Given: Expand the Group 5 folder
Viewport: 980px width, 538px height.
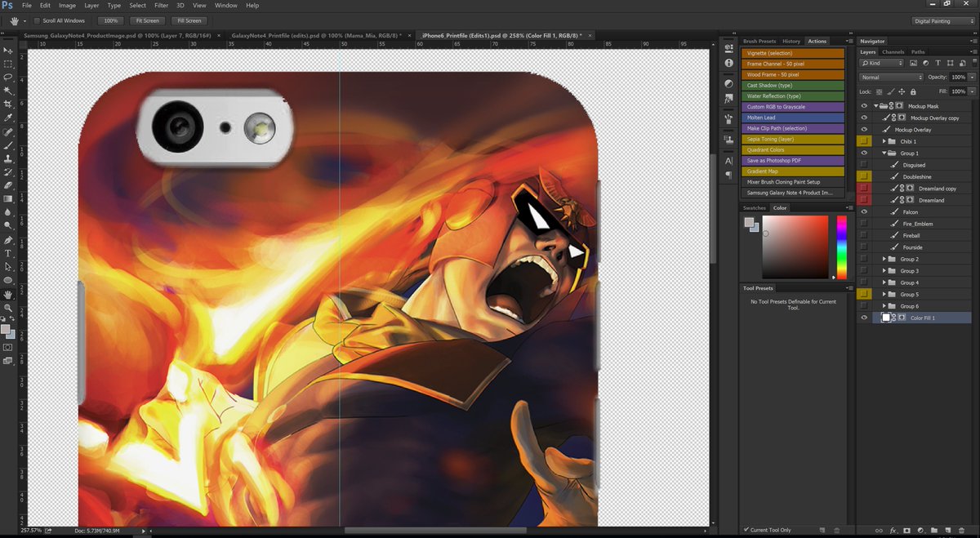Looking at the screenshot, I should point(884,294).
